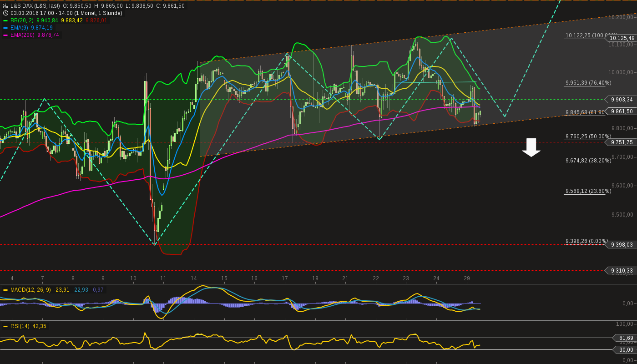Click the 100,00 label on the RSI axis
637x364 pixels.
point(625,324)
